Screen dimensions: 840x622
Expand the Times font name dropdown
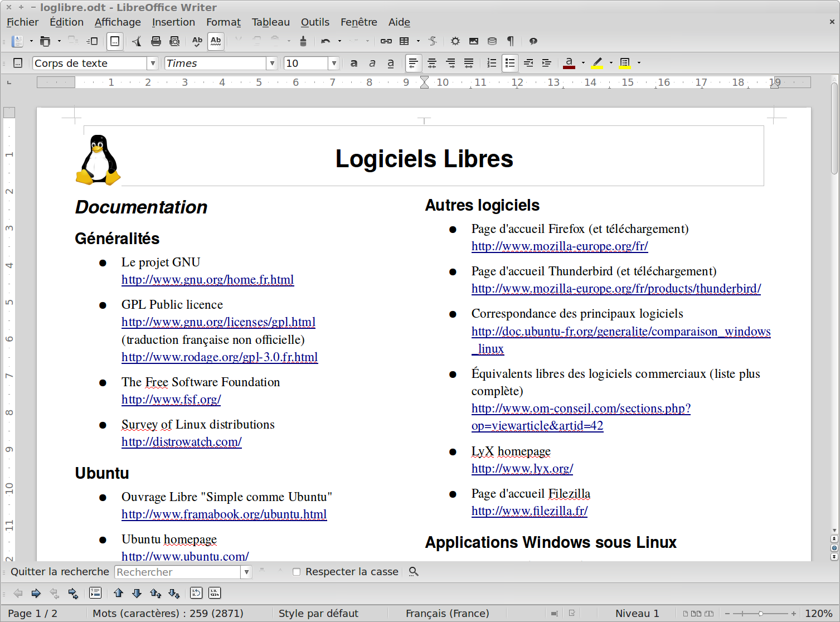[x=272, y=64]
